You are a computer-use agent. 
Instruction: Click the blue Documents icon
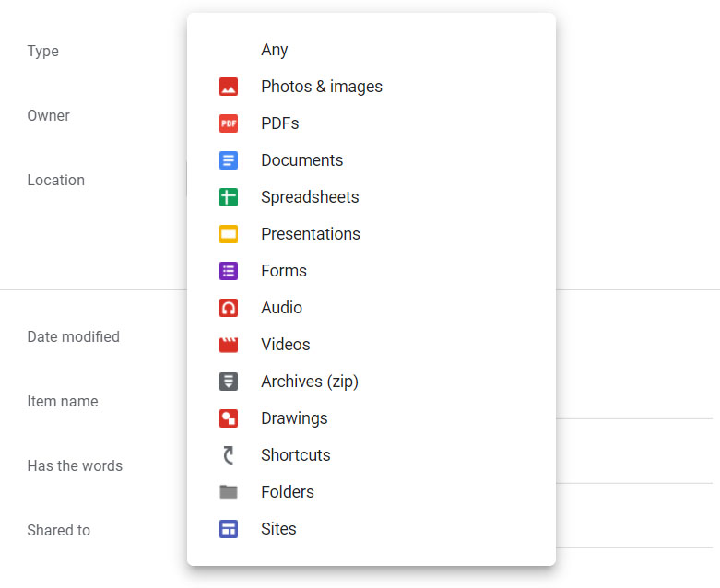click(x=229, y=160)
